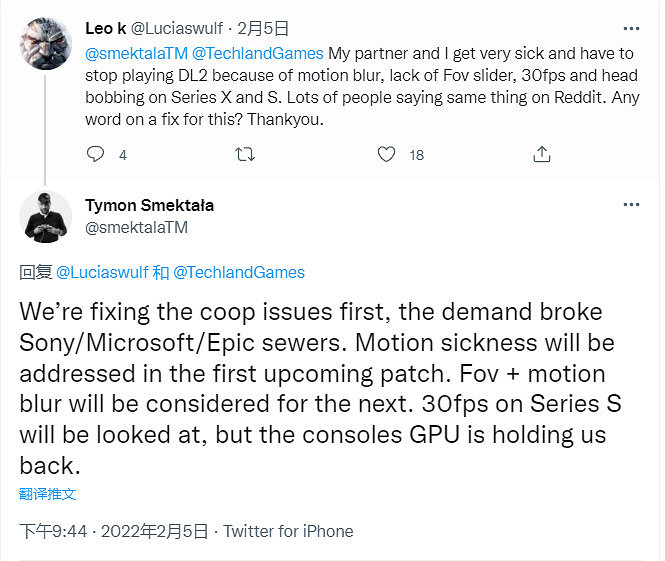Screen dimensions: 665x561
Task: Like Leo k's tweet with the heart icon
Action: (x=387, y=154)
